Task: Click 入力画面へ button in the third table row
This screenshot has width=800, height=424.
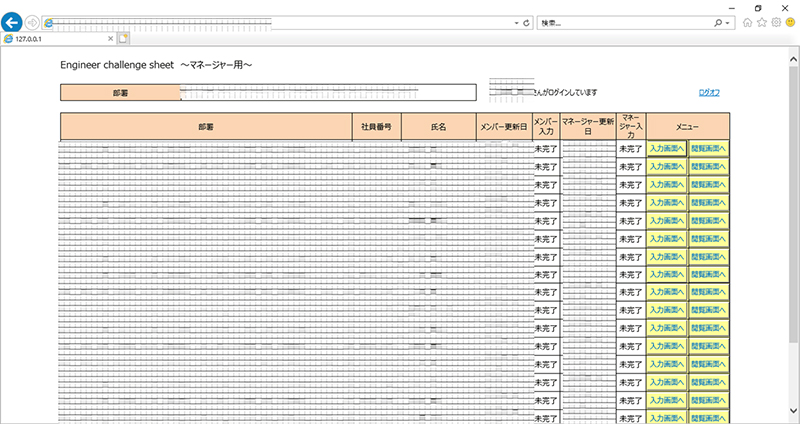Action: tap(667, 184)
